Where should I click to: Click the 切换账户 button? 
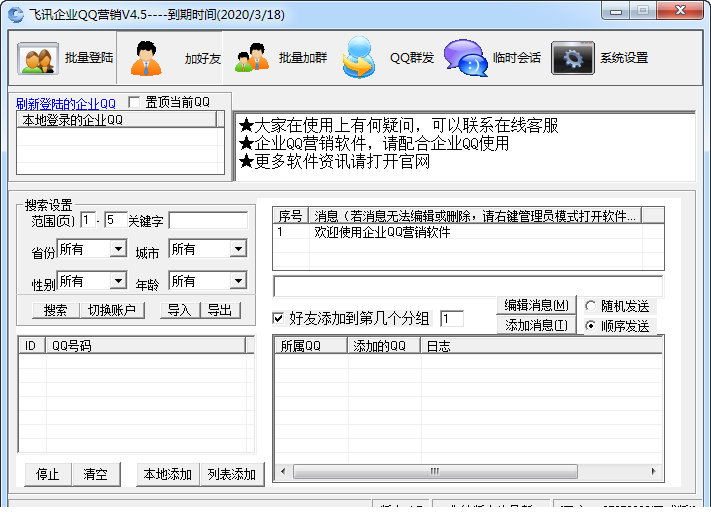pyautogui.click(x=112, y=310)
